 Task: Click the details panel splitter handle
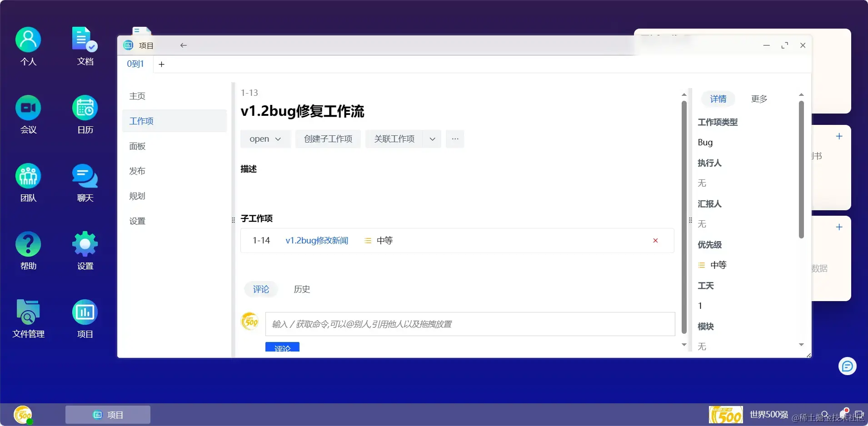point(690,220)
